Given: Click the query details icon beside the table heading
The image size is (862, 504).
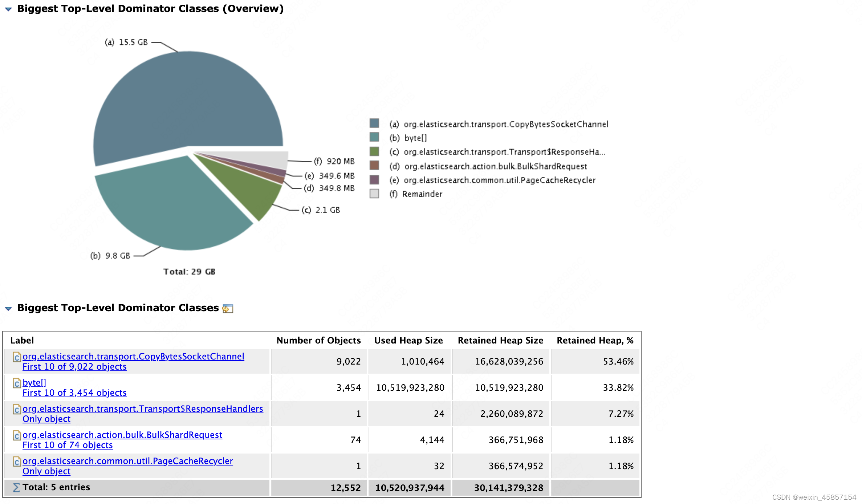Looking at the screenshot, I should pos(228,308).
